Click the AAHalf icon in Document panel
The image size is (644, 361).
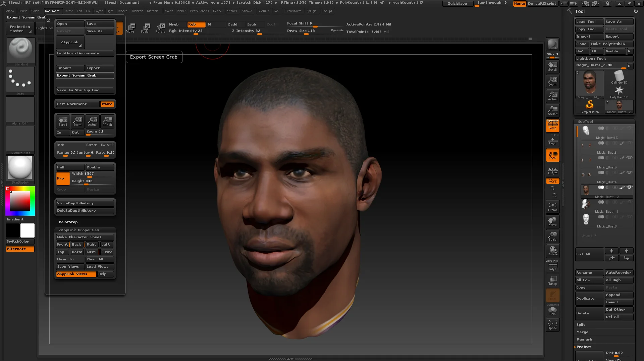click(x=107, y=121)
